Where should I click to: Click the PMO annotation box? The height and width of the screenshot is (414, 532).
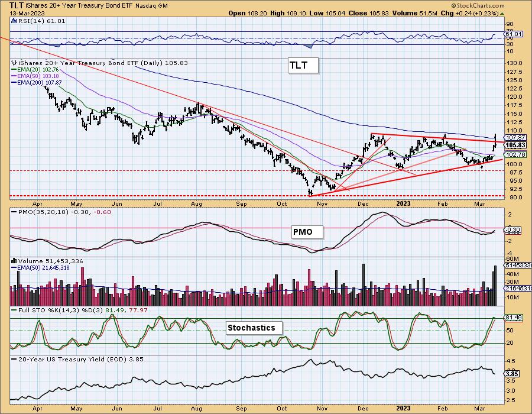coord(307,232)
